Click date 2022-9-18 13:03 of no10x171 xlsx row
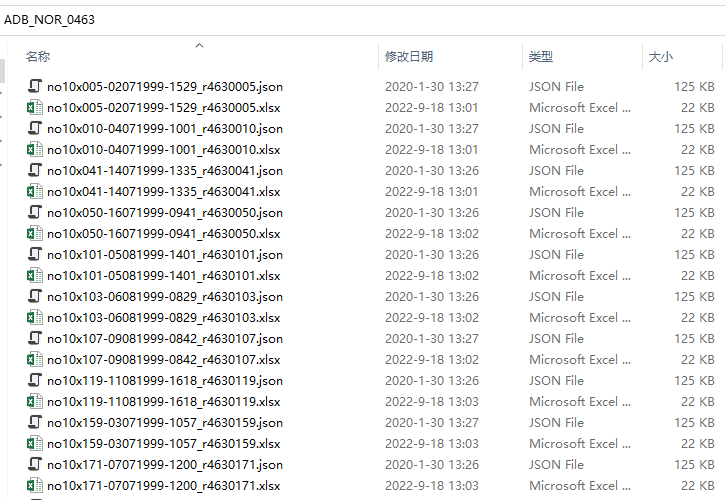726x500 pixels. [x=432, y=486]
